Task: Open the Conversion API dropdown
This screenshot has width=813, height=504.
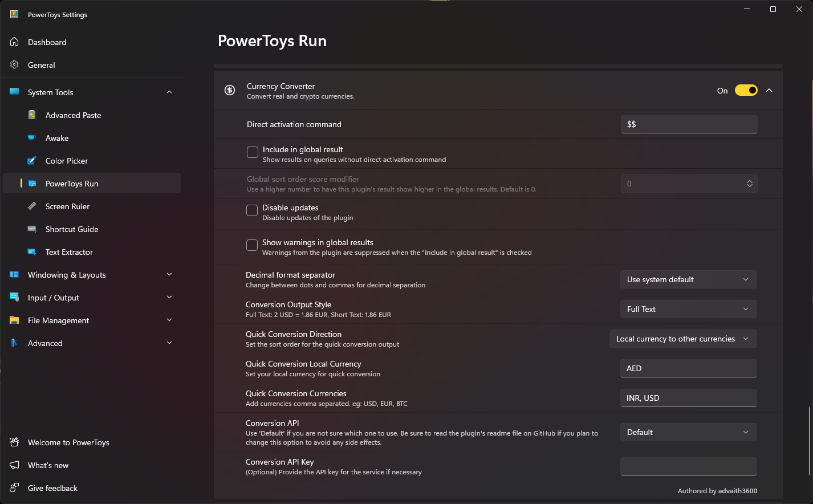Action: pyautogui.click(x=688, y=432)
